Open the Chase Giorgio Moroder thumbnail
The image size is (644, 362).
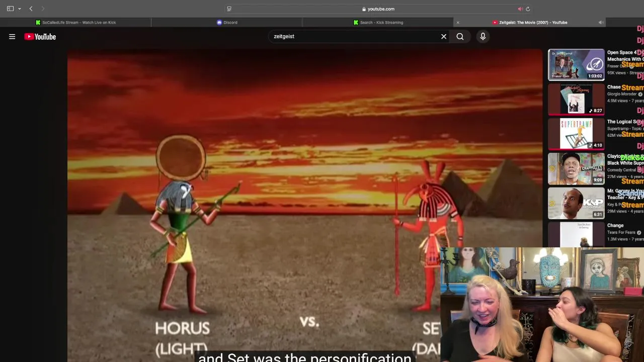[x=576, y=99]
